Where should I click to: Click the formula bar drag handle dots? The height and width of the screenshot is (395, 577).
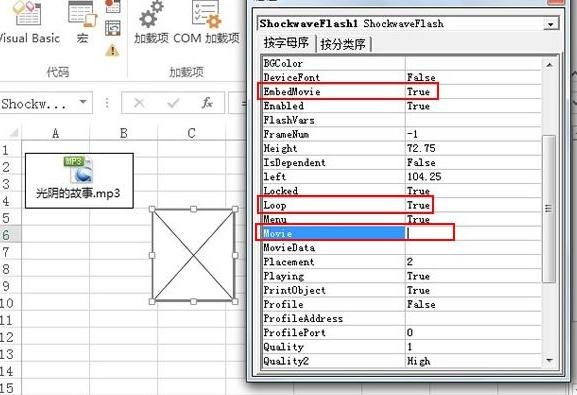pos(107,103)
